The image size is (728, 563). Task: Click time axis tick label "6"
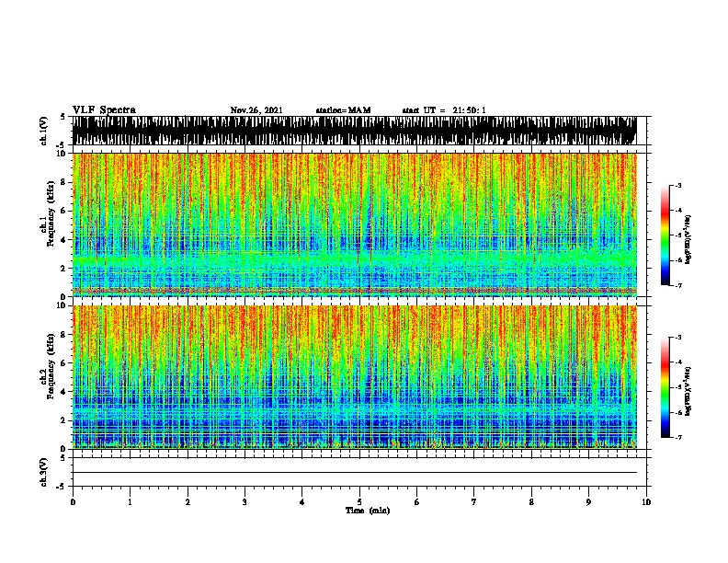[x=417, y=502]
